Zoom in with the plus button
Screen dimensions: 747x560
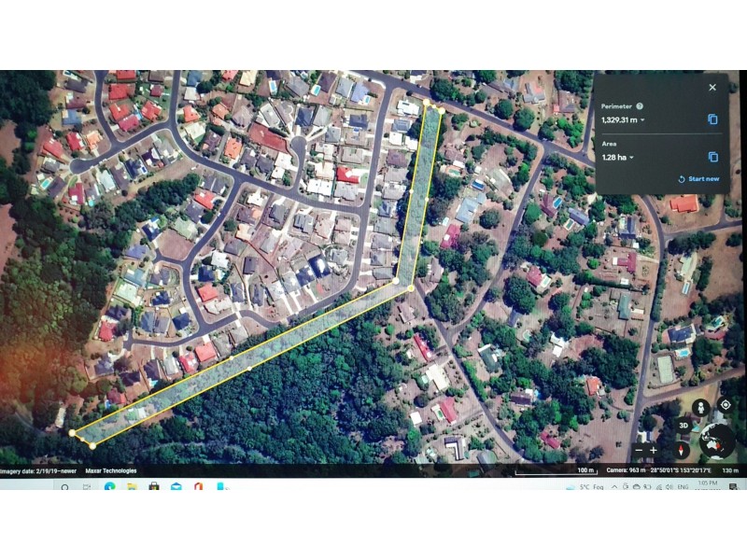[654, 450]
